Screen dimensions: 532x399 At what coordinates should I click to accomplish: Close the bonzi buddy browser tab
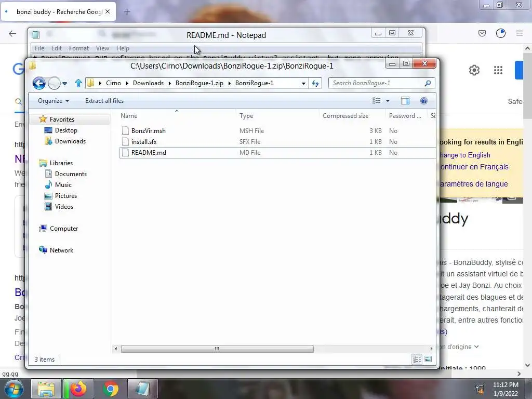(x=108, y=12)
